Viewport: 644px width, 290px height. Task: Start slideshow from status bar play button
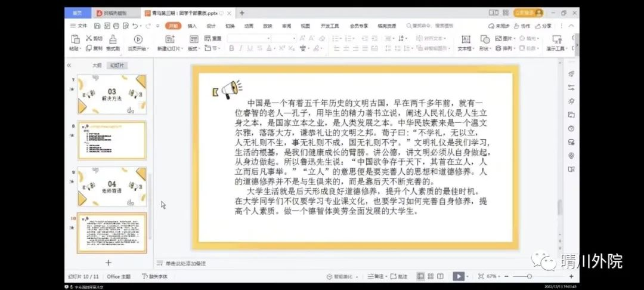(458, 276)
